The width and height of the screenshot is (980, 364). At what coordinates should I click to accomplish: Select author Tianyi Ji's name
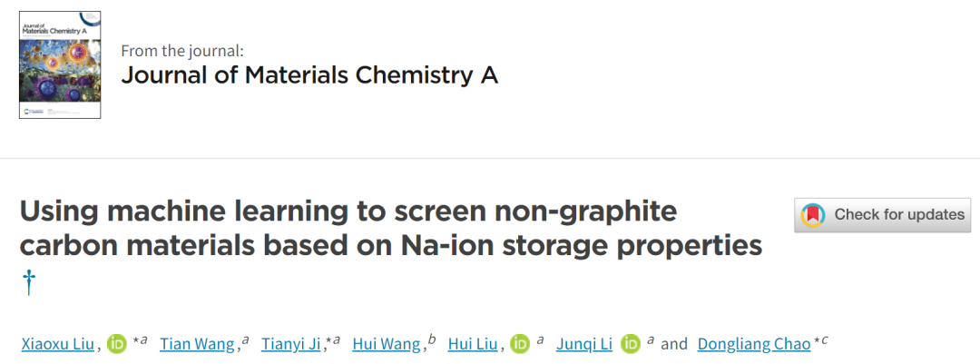coord(290,344)
